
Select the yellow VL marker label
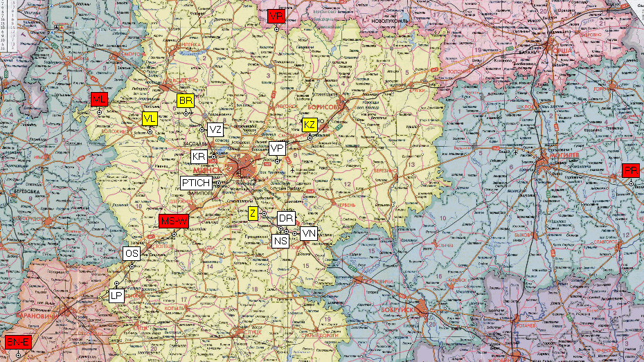coord(150,119)
